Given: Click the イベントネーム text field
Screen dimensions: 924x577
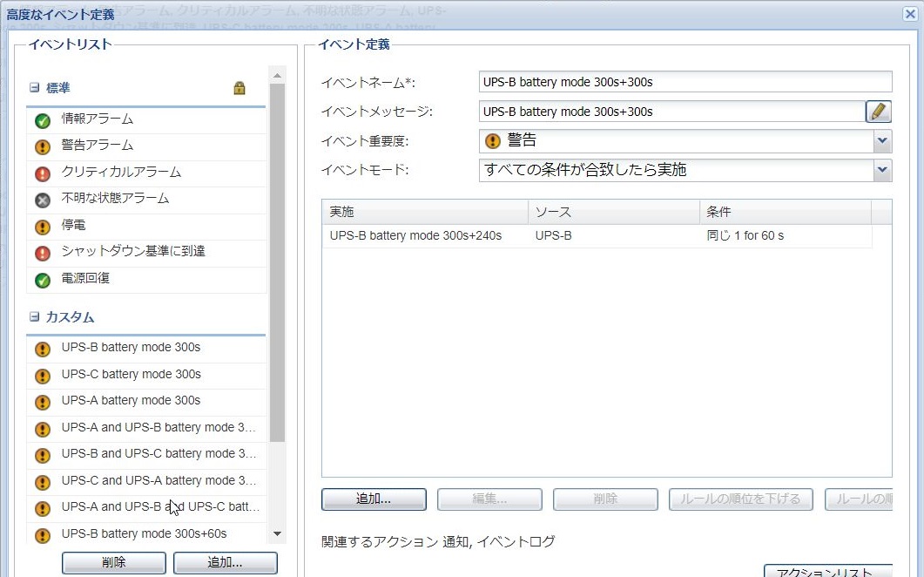Looking at the screenshot, I should (x=685, y=82).
